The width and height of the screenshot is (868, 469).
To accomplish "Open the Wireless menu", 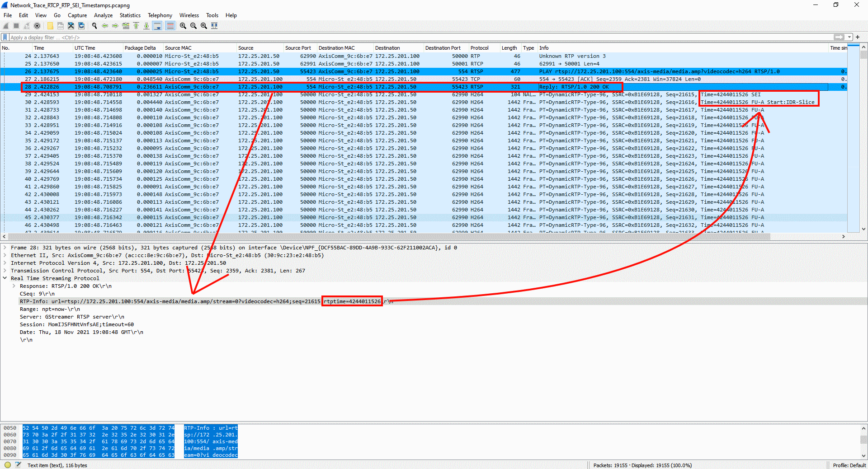I will (x=189, y=15).
